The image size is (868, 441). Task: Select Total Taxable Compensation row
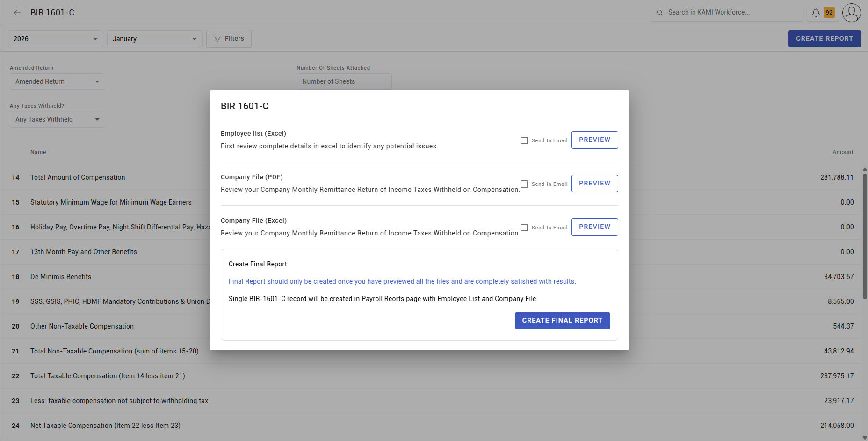(x=430, y=376)
